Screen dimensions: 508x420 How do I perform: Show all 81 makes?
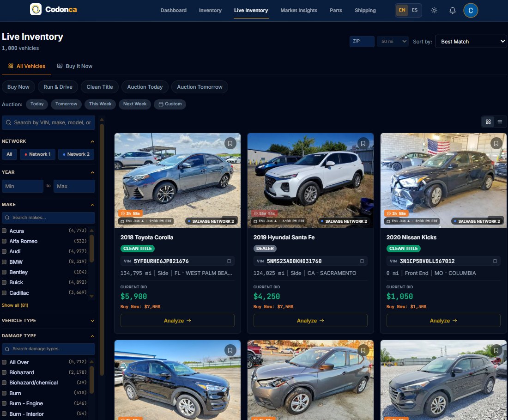[x=15, y=305]
